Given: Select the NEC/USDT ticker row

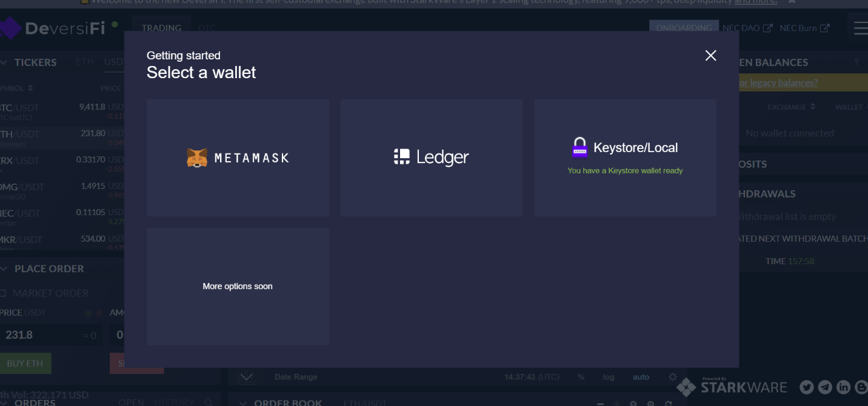Looking at the screenshot, I should (62, 217).
